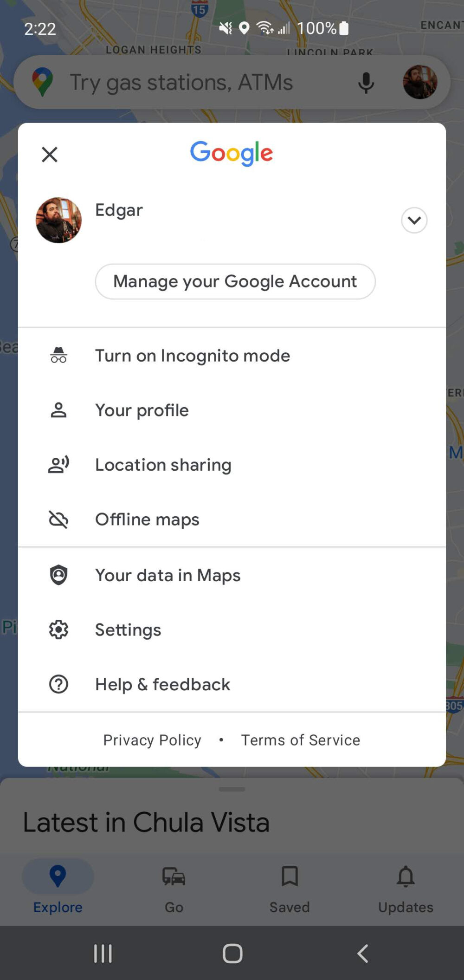Tap the Help & feedback question icon
This screenshot has height=980, width=464.
click(58, 684)
